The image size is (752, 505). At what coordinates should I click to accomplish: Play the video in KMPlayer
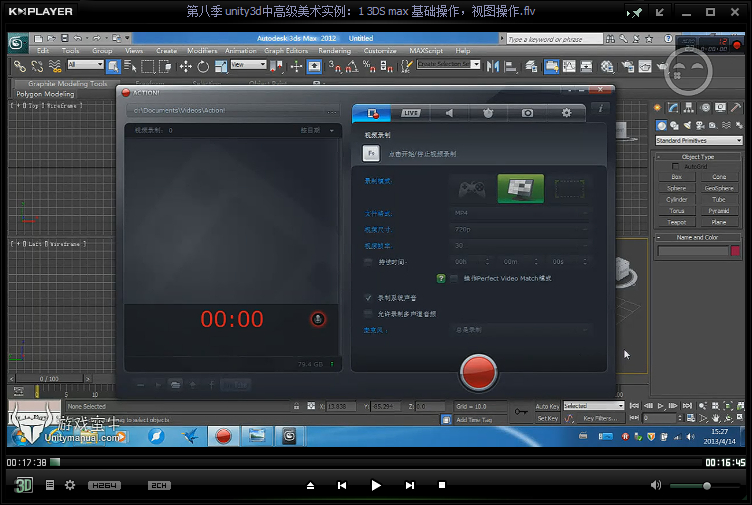pos(376,485)
